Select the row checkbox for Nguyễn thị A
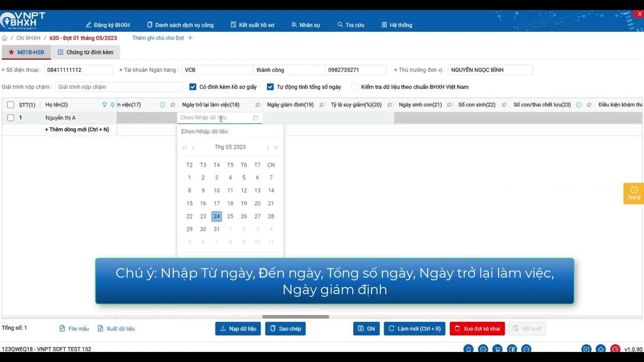Image resolution: width=644 pixels, height=362 pixels. point(11,118)
